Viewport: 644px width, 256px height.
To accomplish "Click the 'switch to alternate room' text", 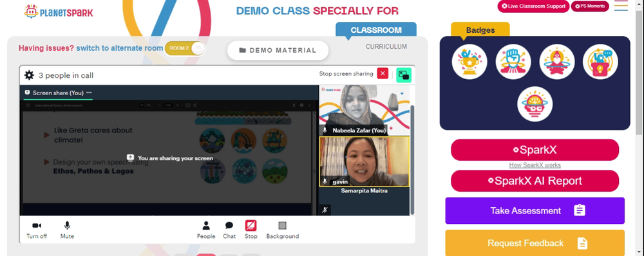I will pyautogui.click(x=120, y=48).
